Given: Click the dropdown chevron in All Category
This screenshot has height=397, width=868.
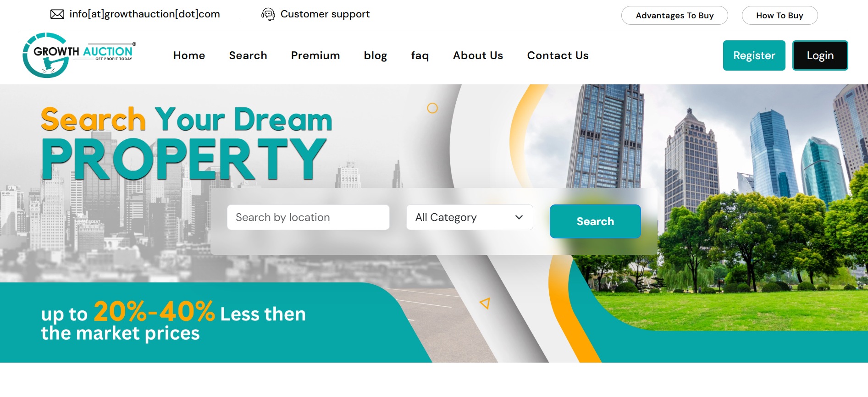Looking at the screenshot, I should [519, 217].
